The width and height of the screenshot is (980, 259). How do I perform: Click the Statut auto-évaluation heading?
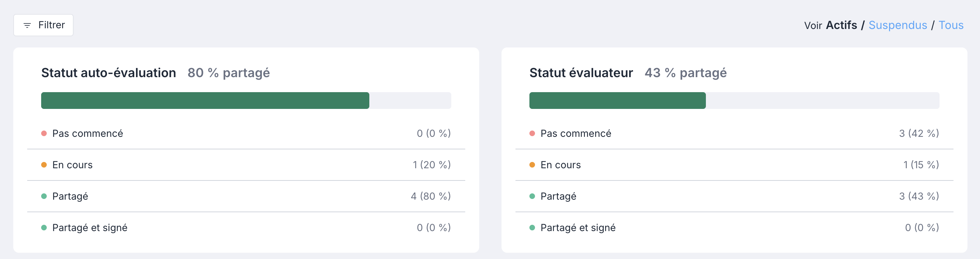tap(108, 73)
